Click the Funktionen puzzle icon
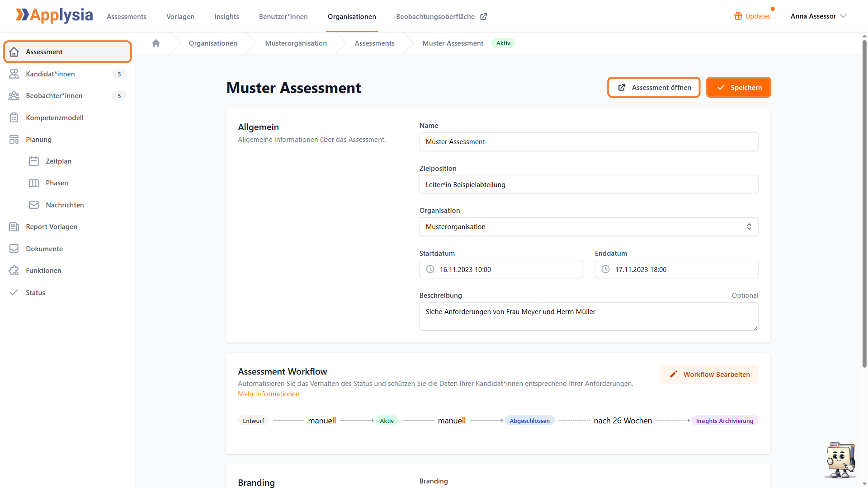 (x=14, y=271)
